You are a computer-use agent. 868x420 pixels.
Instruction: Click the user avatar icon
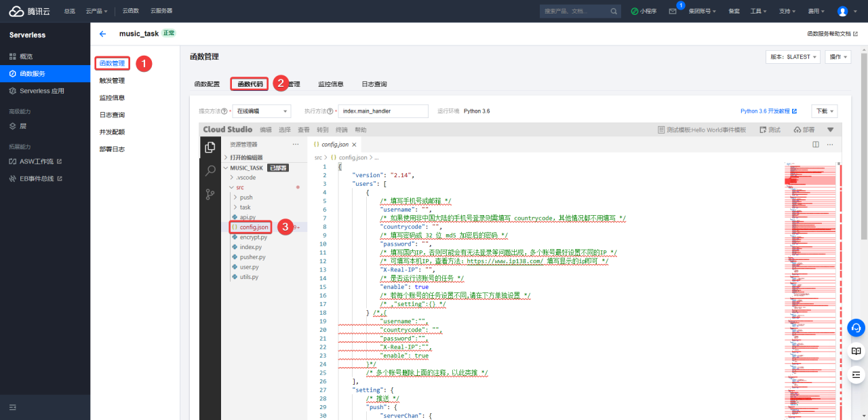click(842, 12)
